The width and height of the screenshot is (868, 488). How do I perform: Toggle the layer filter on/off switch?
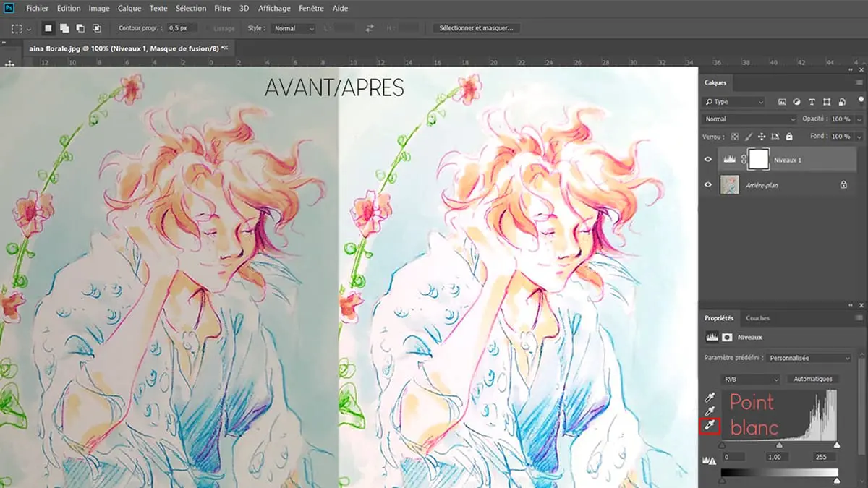[860, 100]
